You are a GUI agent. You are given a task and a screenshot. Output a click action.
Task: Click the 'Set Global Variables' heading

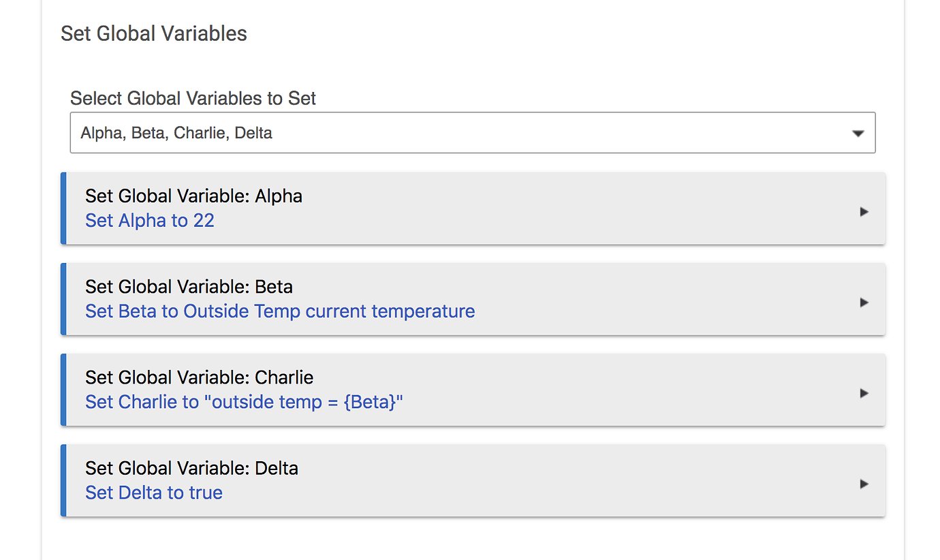pyautogui.click(x=154, y=33)
